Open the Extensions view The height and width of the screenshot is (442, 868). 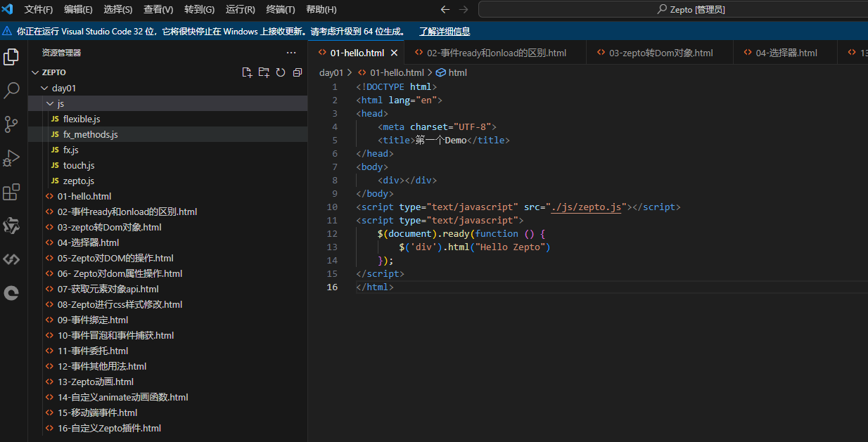[x=11, y=192]
